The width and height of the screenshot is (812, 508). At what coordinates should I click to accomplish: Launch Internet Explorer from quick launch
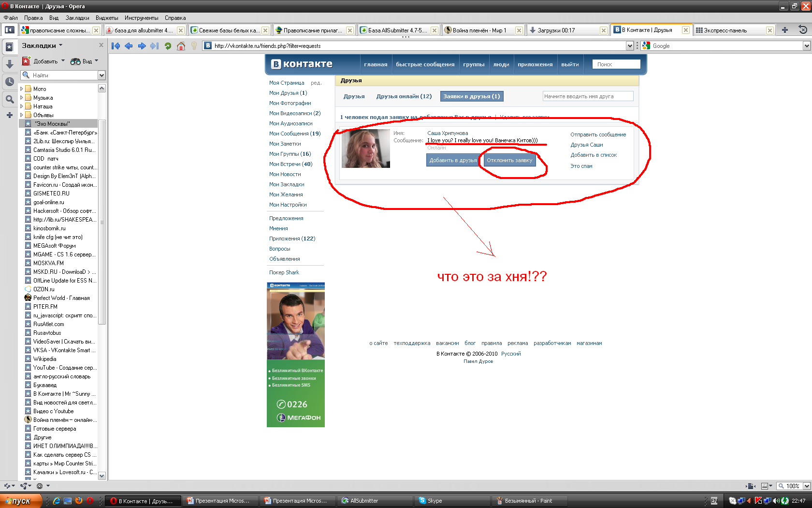57,501
